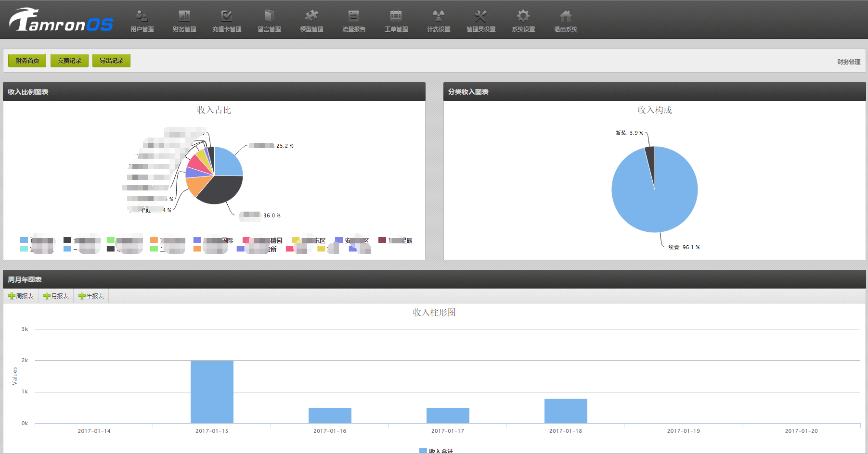Open the 用户管理 user management icon
Viewport: 868px width, 454px height.
(142, 16)
